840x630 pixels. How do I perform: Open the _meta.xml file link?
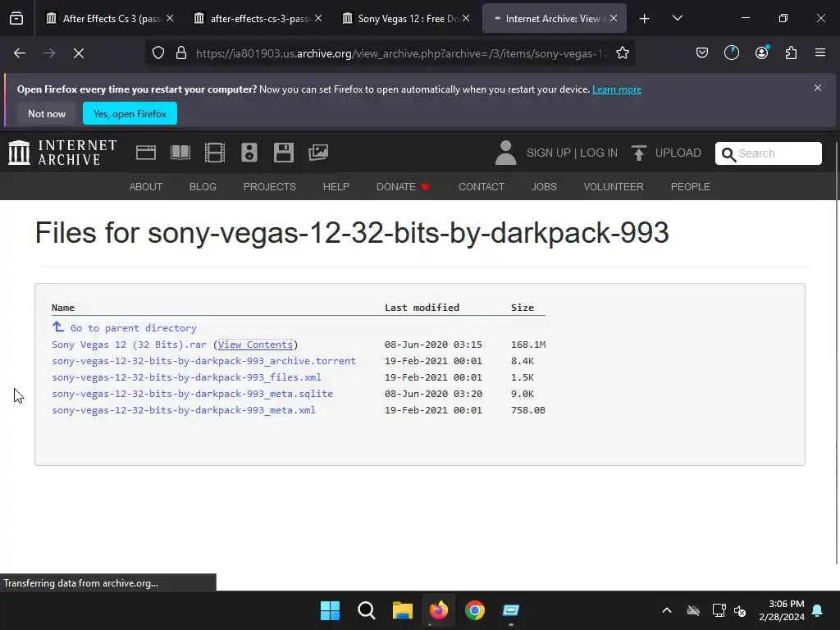pyautogui.click(x=184, y=410)
